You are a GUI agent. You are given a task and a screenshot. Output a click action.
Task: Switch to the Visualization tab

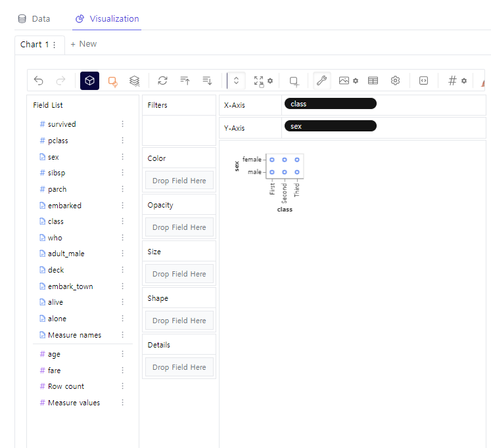[x=107, y=19]
